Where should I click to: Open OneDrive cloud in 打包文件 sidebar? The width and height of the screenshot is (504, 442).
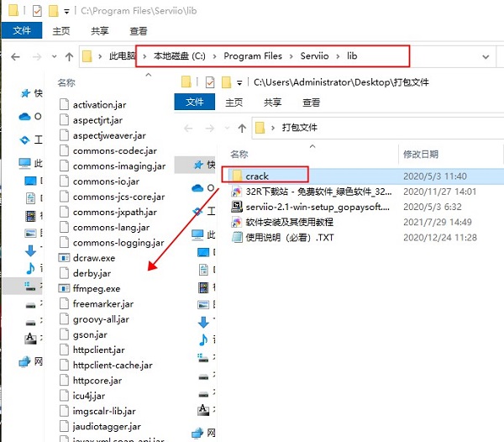197,187
